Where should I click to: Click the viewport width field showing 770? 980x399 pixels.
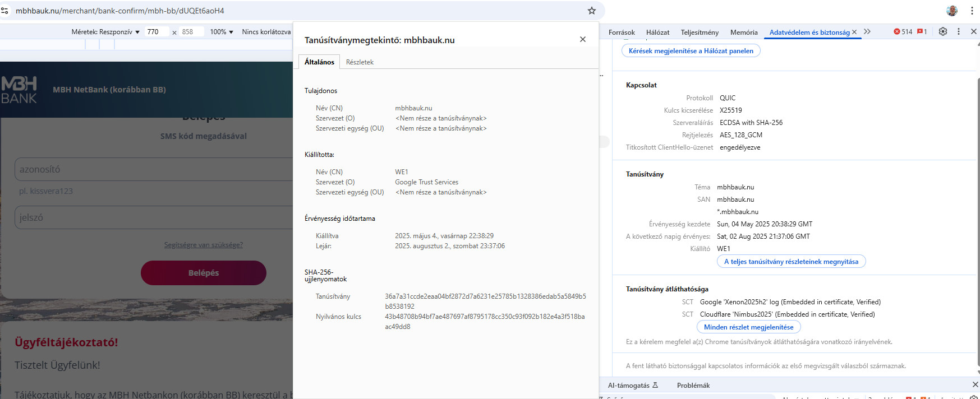tap(157, 32)
